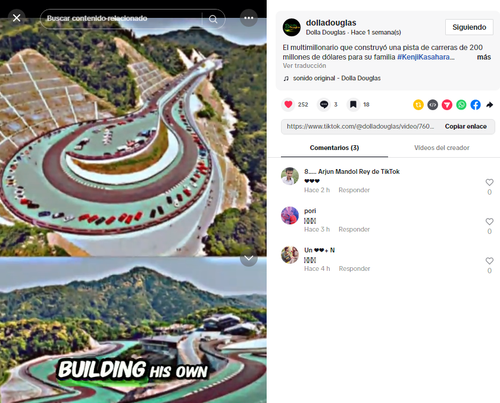Click Copiar enlace button
Viewport: 500px width, 403px height.
click(466, 126)
